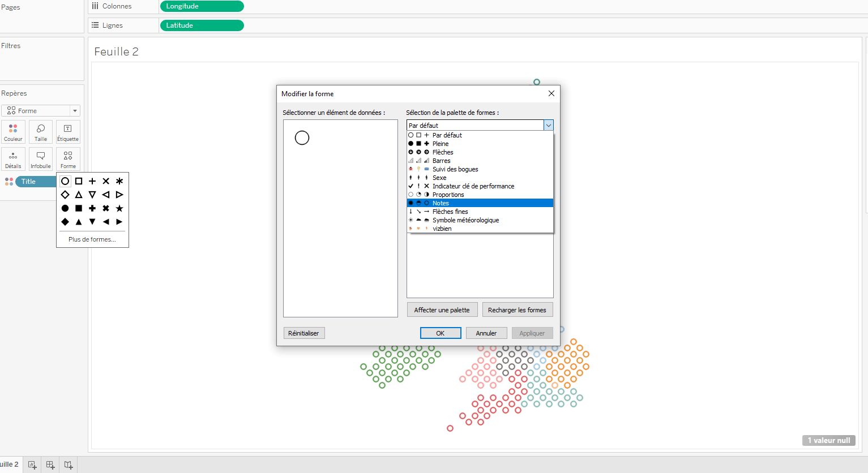
Task: Choose the Flèches fines palette
Action: 480,212
